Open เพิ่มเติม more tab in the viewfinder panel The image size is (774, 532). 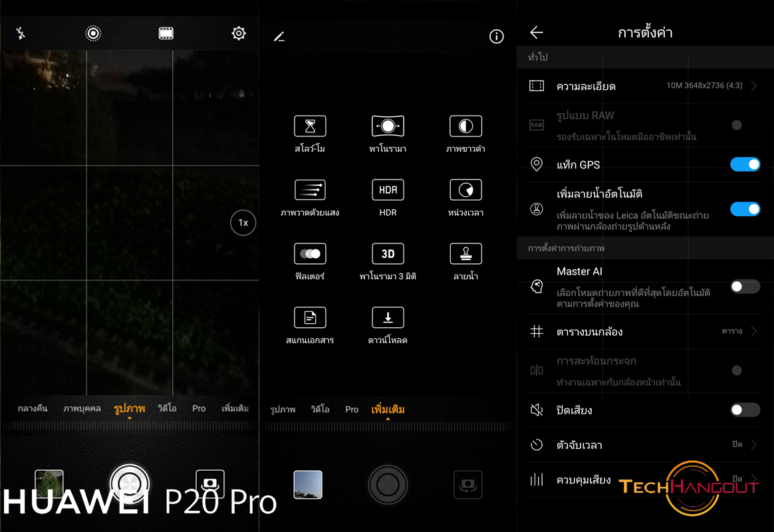235,408
